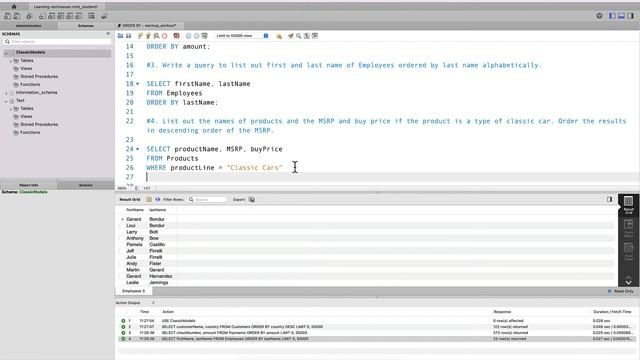Expand Tables under Test schema
This screenshot has width=640, height=360.
point(11,109)
